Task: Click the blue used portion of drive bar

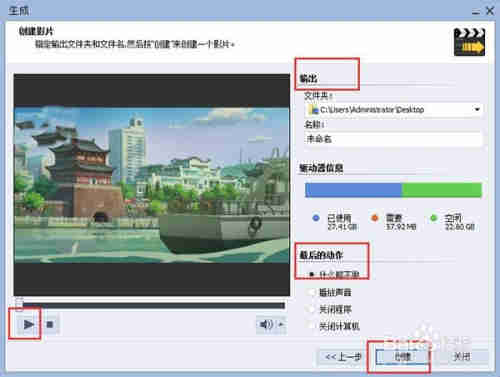Action: (x=354, y=190)
